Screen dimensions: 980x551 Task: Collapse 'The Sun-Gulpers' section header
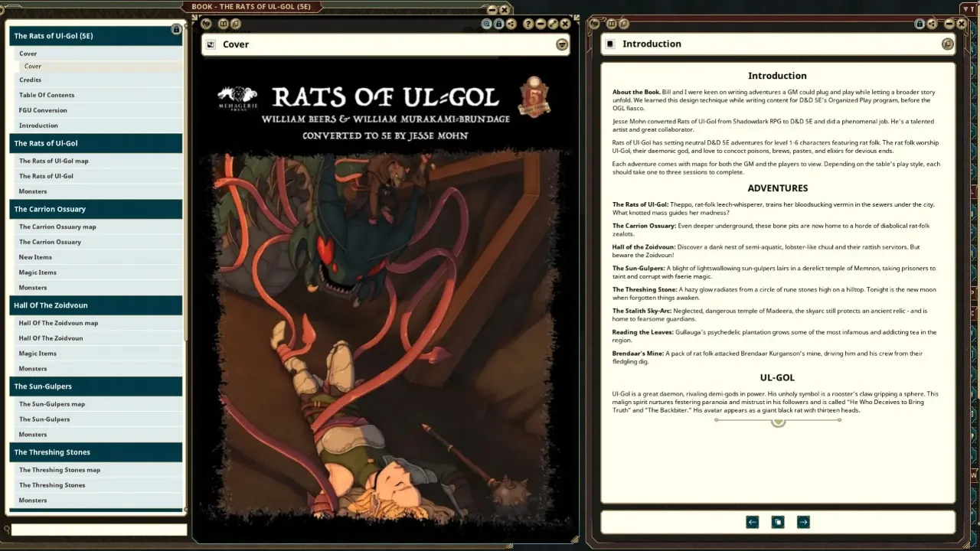[x=96, y=386]
